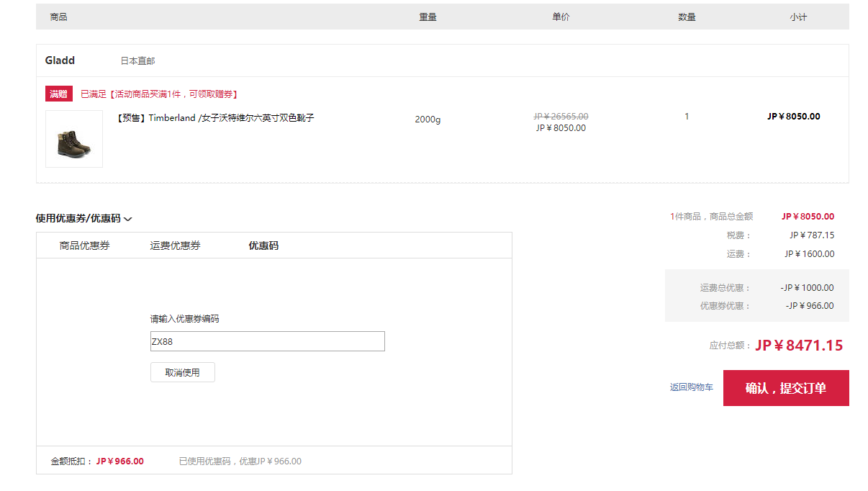Click the total payable JP￥8471.15

point(799,346)
